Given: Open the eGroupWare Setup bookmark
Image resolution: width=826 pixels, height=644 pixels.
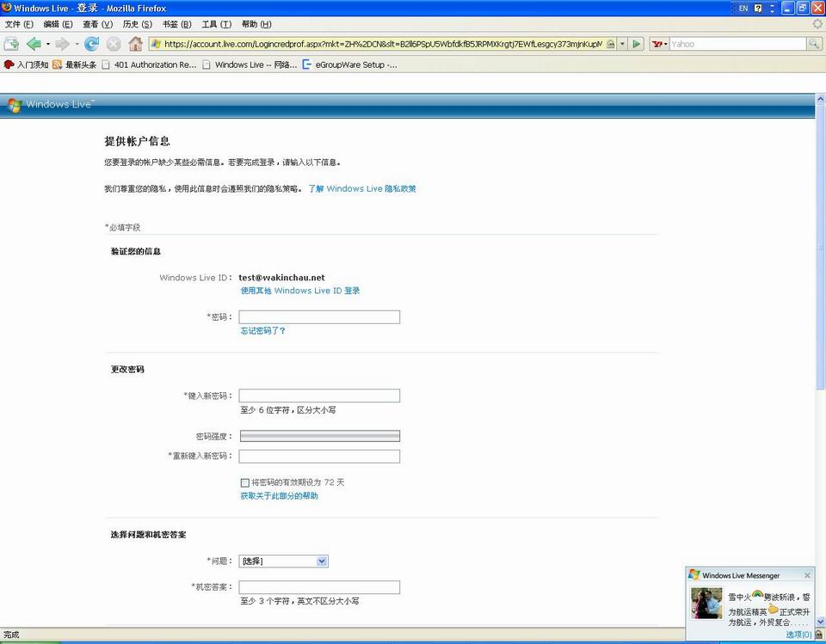Looking at the screenshot, I should (x=350, y=64).
